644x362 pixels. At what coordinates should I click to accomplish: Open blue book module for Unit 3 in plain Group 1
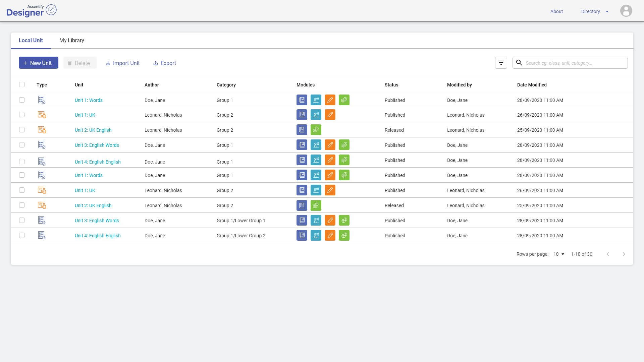(302, 145)
